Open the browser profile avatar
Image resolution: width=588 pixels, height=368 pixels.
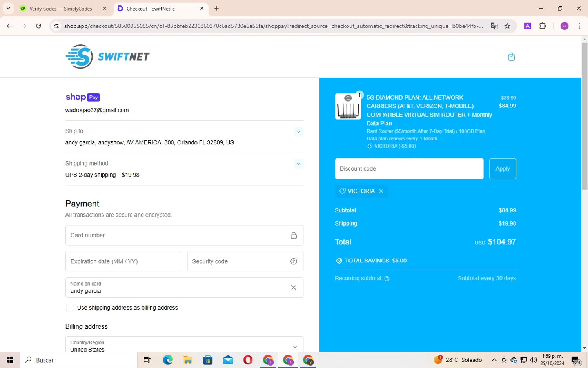[564, 26]
